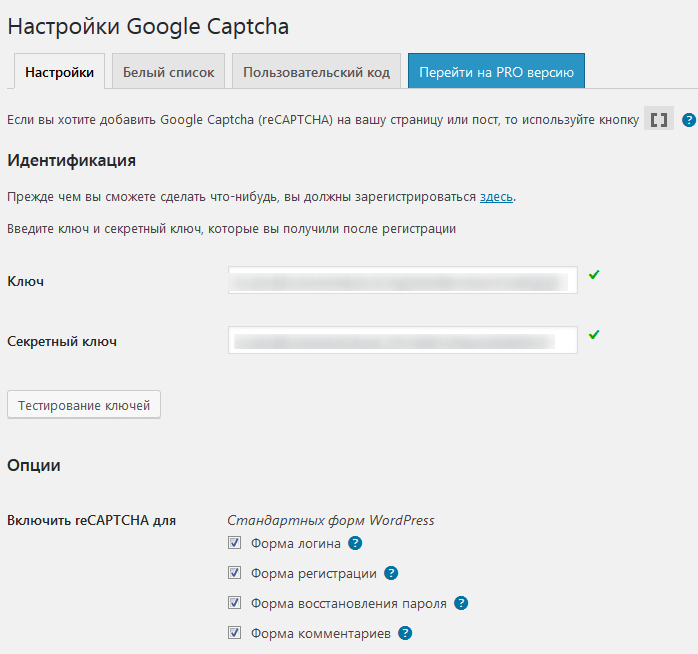Switch to the Белый список tab
698x654 pixels.
168,72
